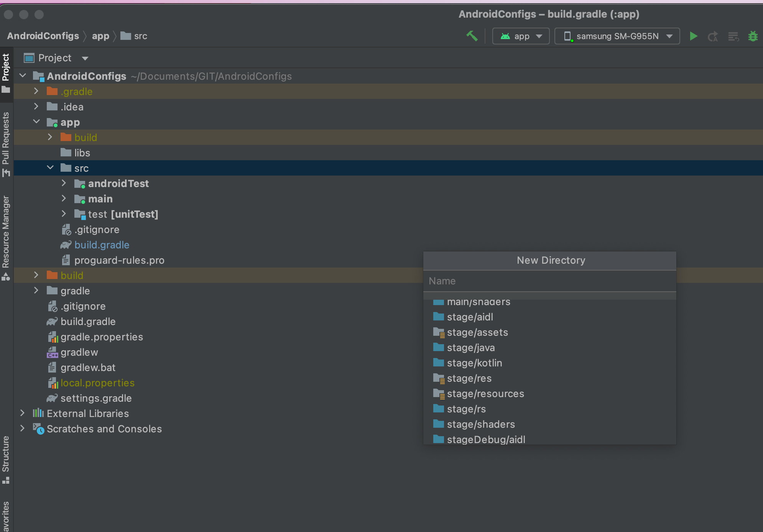Image resolution: width=763 pixels, height=532 pixels.
Task: Select proguard-rules.pro file
Action: pyautogui.click(x=119, y=260)
